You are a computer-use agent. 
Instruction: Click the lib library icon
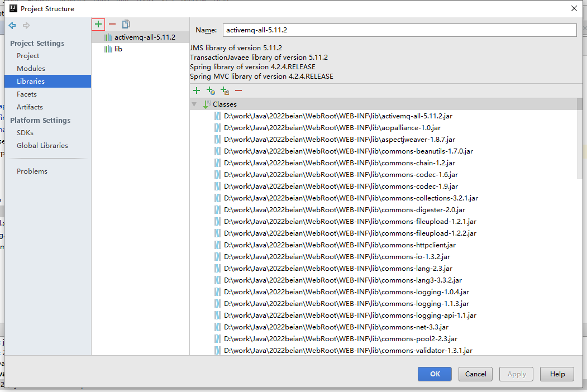pyautogui.click(x=108, y=49)
